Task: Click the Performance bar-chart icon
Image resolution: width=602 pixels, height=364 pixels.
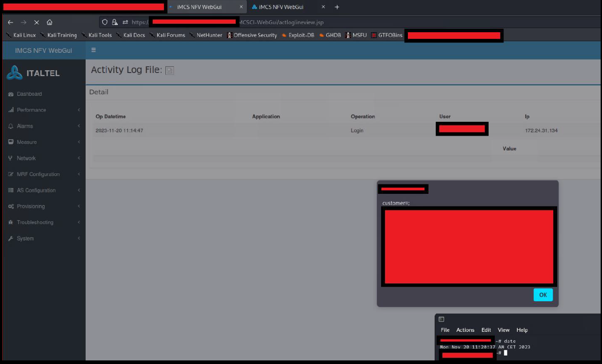Action: [11, 110]
